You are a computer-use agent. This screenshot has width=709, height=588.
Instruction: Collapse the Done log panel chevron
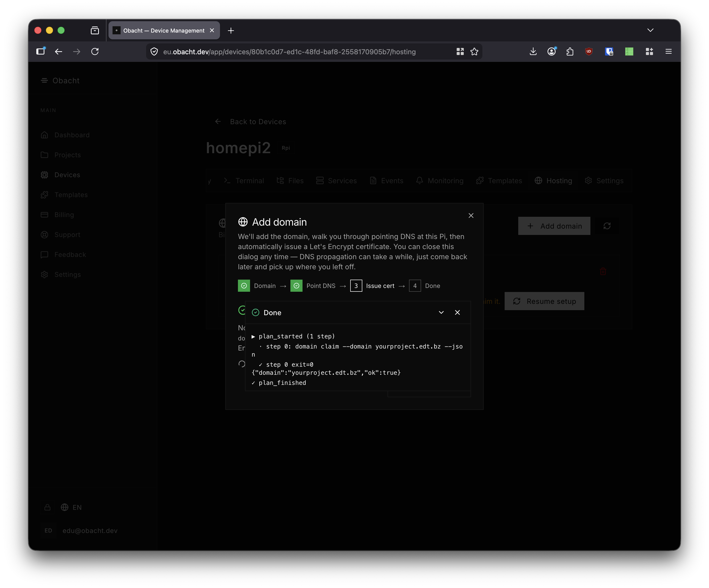point(441,312)
